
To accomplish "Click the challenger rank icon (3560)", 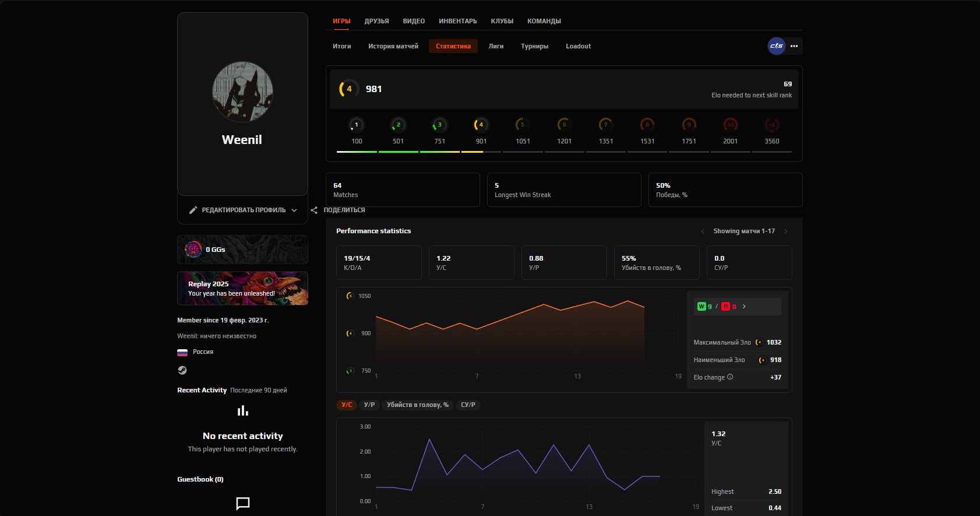I will (772, 125).
